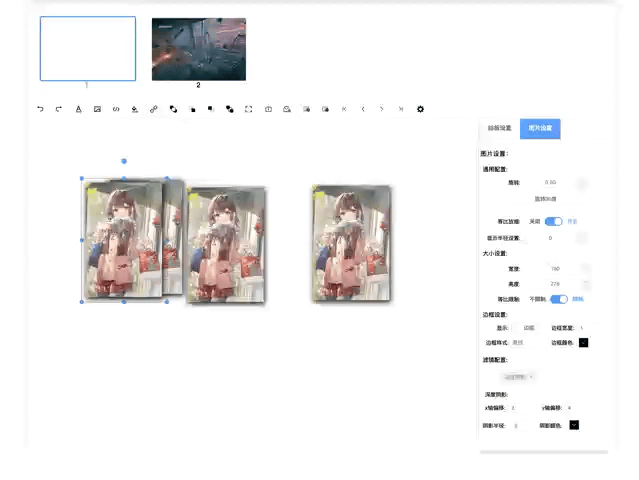639x480 pixels.
Task: Click layer icon left of dashed frame icon
Action: tap(230, 109)
